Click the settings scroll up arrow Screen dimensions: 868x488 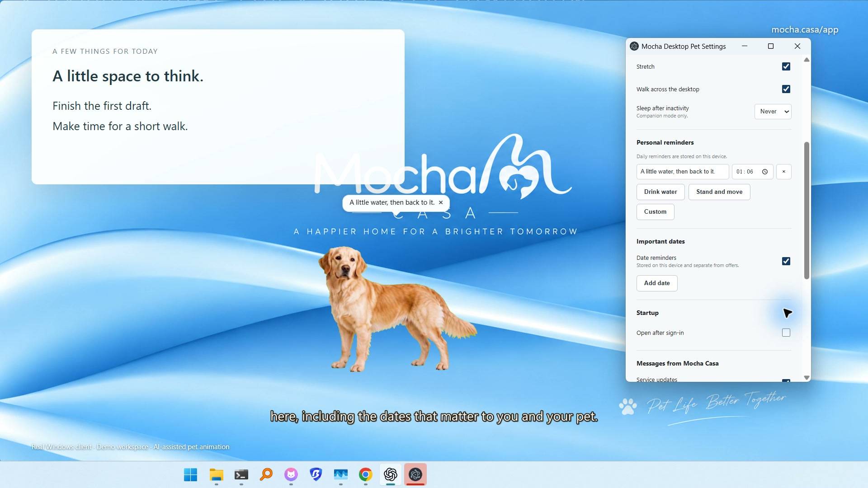pos(807,60)
